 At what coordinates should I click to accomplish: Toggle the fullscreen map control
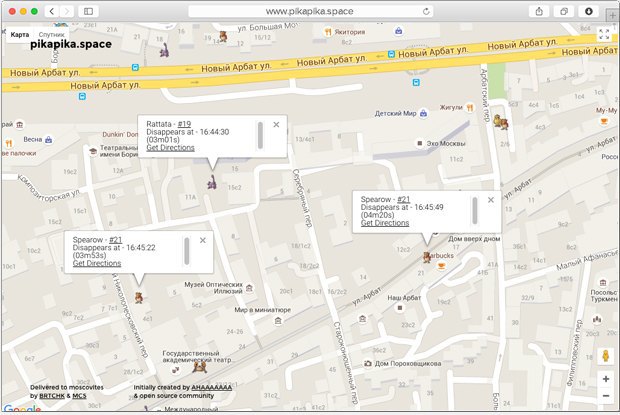pyautogui.click(x=604, y=34)
